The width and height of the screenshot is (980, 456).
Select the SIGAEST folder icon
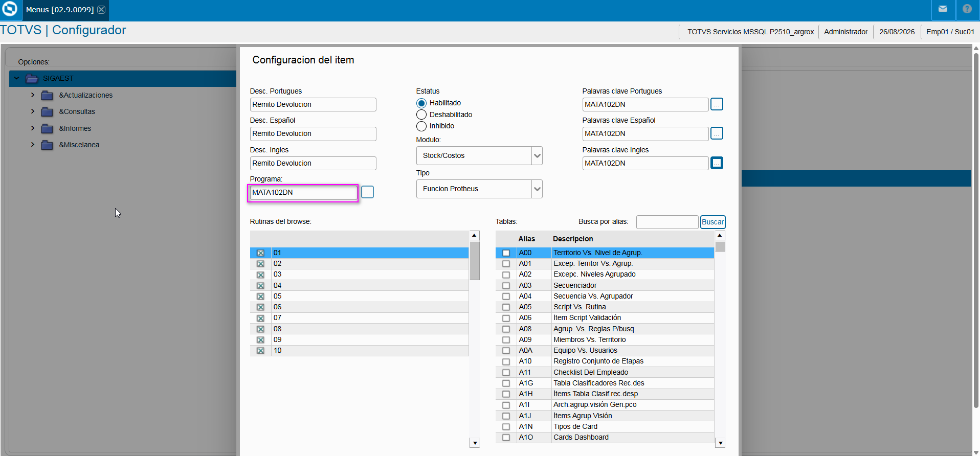point(32,78)
